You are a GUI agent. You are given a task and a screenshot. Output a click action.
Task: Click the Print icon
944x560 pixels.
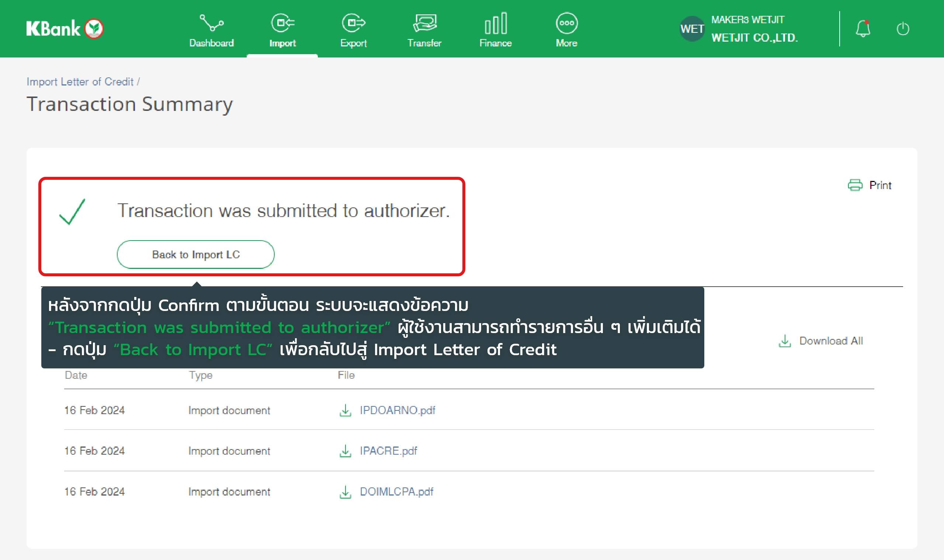[855, 185]
